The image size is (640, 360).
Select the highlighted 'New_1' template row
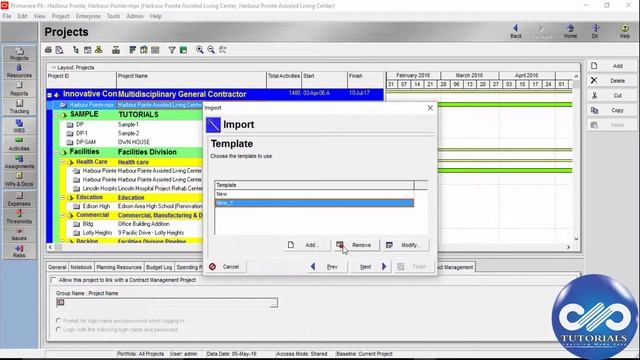[x=314, y=203]
